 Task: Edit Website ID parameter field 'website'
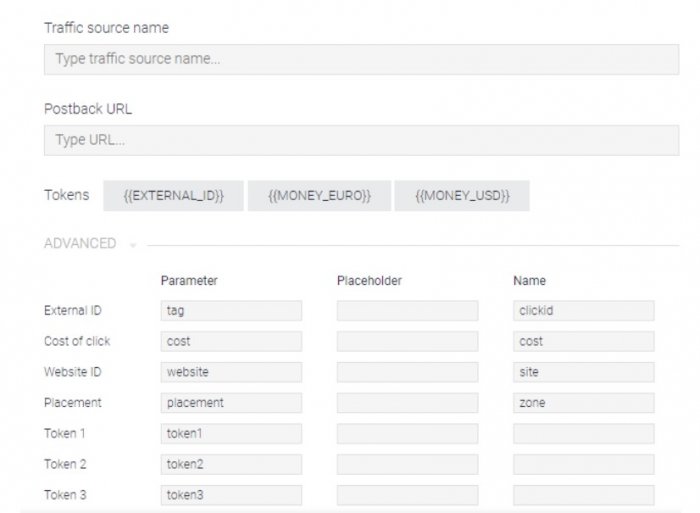(231, 372)
